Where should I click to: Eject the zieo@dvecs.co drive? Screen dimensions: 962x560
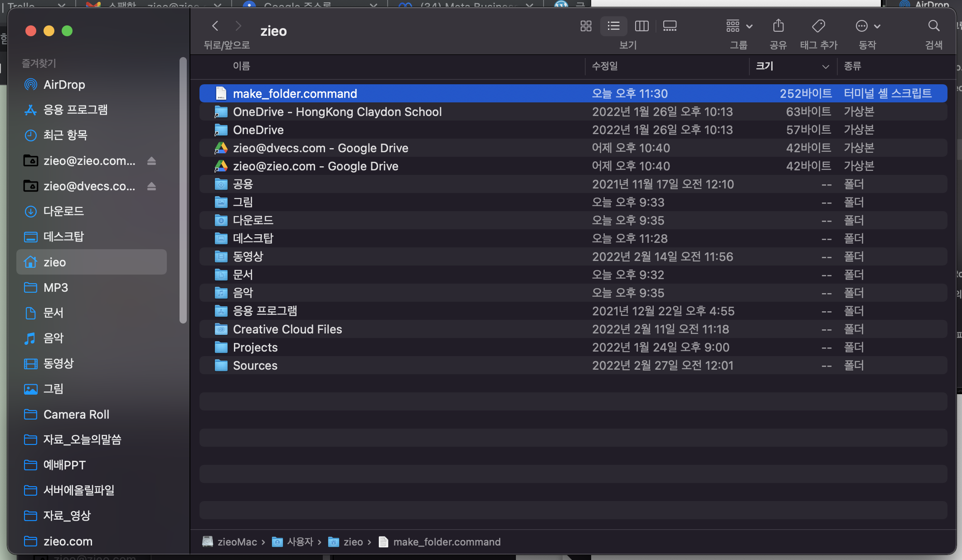151,186
